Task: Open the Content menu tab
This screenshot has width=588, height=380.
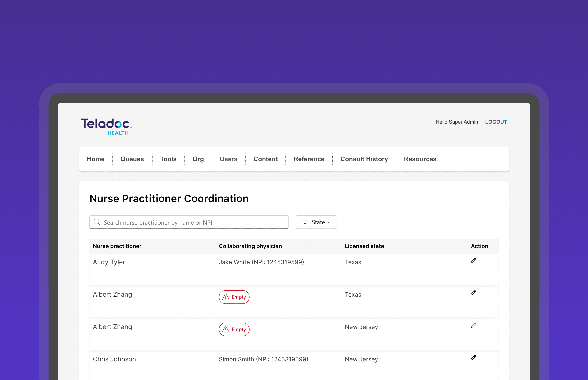Action: point(265,159)
